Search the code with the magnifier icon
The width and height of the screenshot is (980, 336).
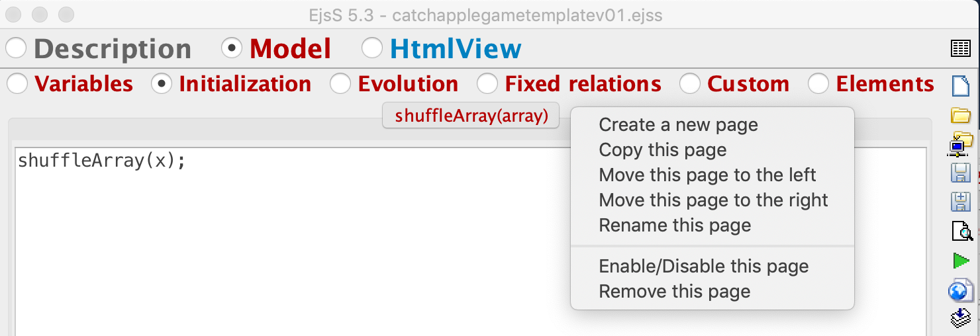point(961,231)
